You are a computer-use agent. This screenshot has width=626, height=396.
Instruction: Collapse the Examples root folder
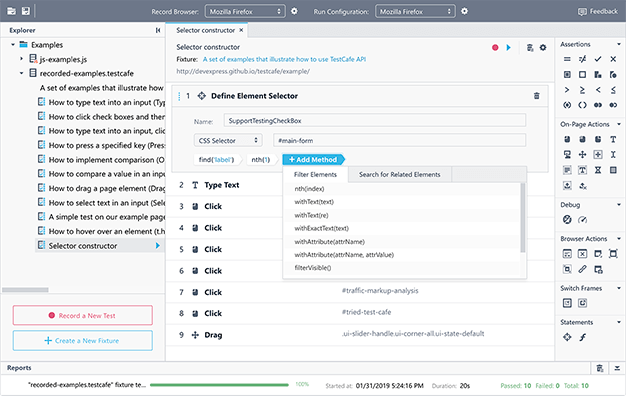click(13, 45)
